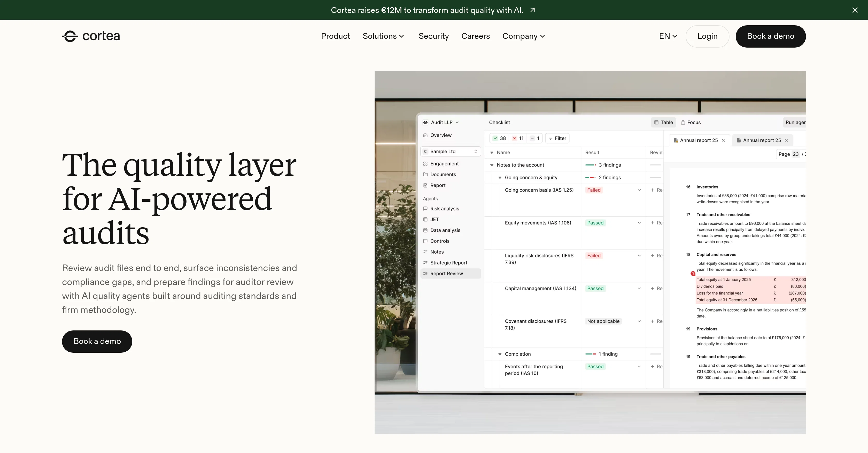Close the second Annual report 25 tab
Viewport: 868px width, 453px height.
tap(786, 140)
